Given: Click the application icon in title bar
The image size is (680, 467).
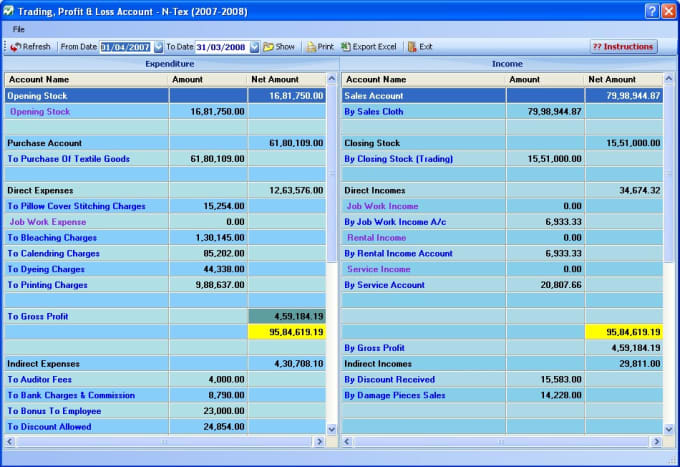Looking at the screenshot, I should [8, 11].
